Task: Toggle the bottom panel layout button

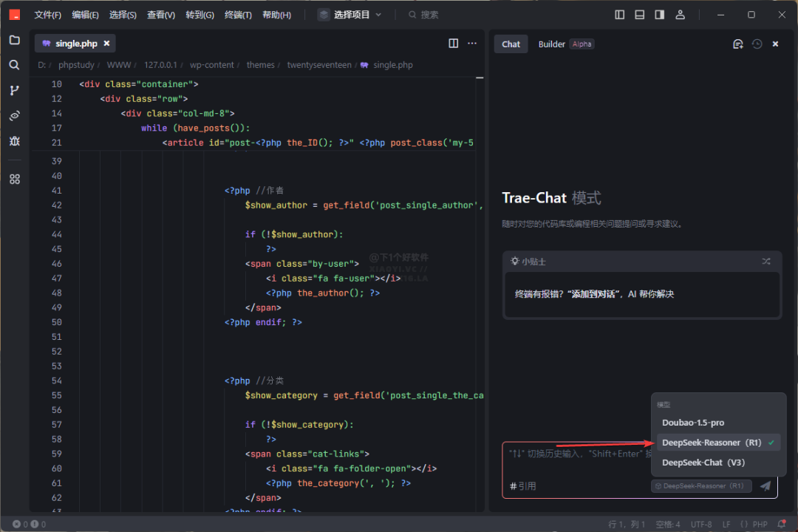Action: pyautogui.click(x=639, y=15)
